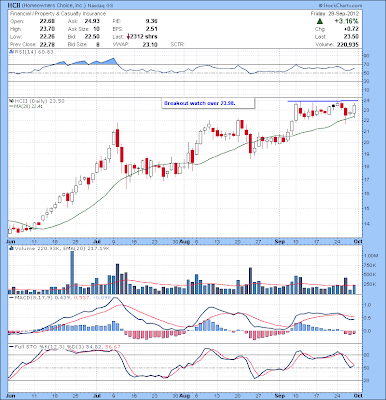Click the +3.16% percent change value
The width and height of the screenshot is (386, 400).
(347, 21)
